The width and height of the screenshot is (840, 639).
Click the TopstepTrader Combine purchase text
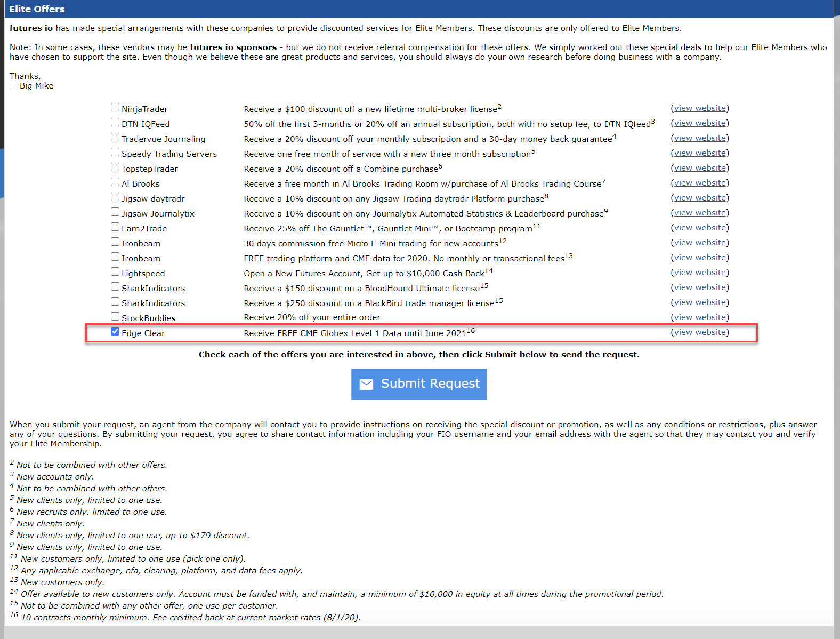click(343, 169)
